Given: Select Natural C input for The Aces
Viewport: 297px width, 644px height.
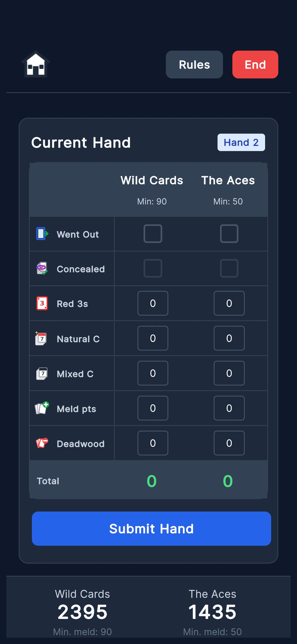Looking at the screenshot, I should (229, 338).
